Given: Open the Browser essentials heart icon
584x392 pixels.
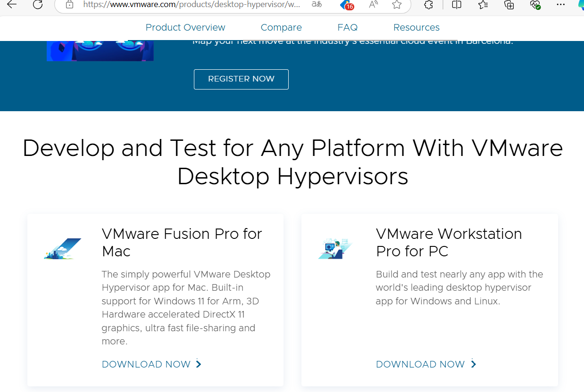Looking at the screenshot, I should [x=535, y=5].
